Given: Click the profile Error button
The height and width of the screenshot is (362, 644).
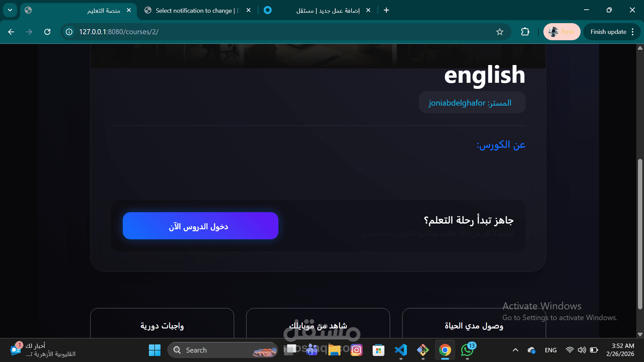Looking at the screenshot, I should (x=562, y=32).
